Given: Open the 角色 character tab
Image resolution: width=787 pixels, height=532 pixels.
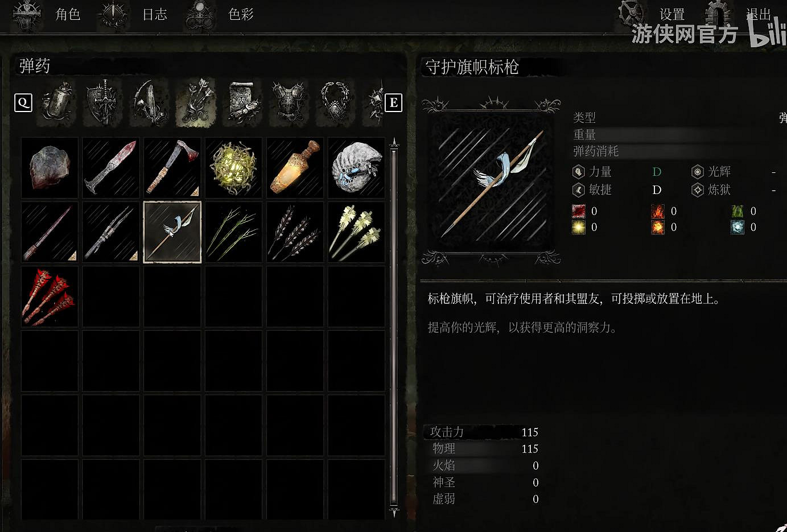Looking at the screenshot, I should click(x=68, y=14).
